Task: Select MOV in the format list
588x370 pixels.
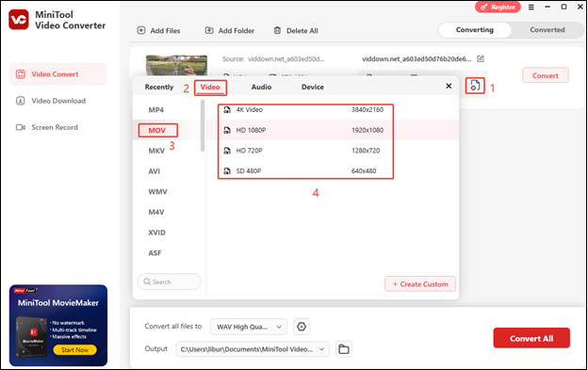Action: (157, 130)
